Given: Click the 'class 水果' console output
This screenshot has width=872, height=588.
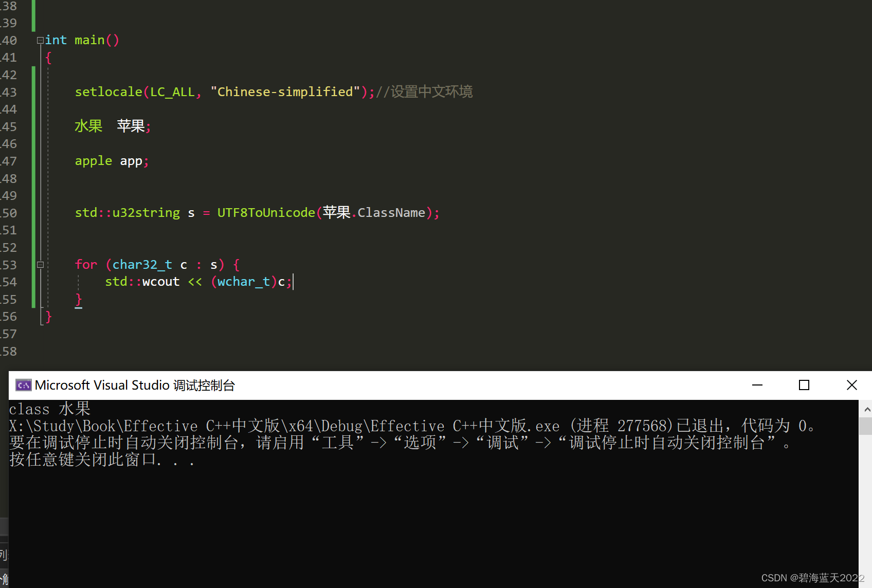Looking at the screenshot, I should 50,409.
